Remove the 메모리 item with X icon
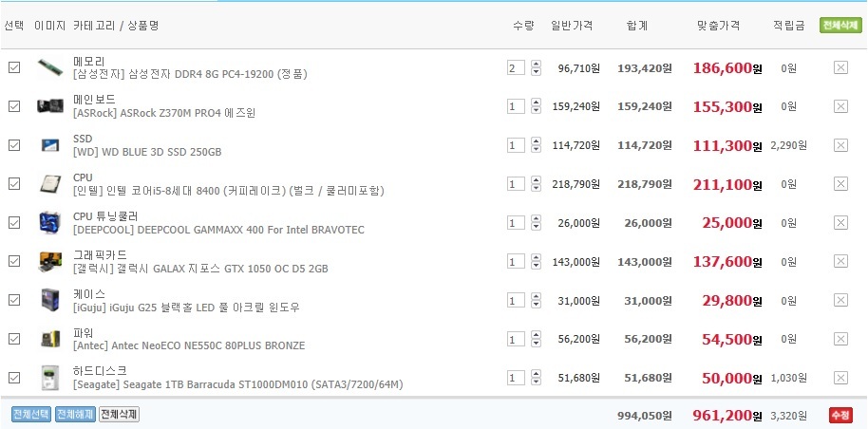This screenshot has height=429, width=868. tap(840, 67)
